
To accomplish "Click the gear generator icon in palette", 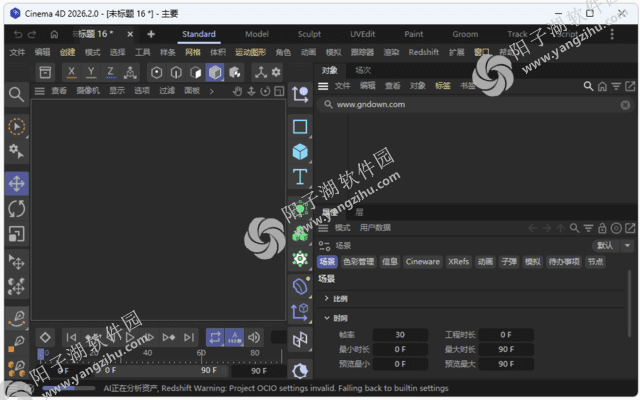I will [300, 259].
